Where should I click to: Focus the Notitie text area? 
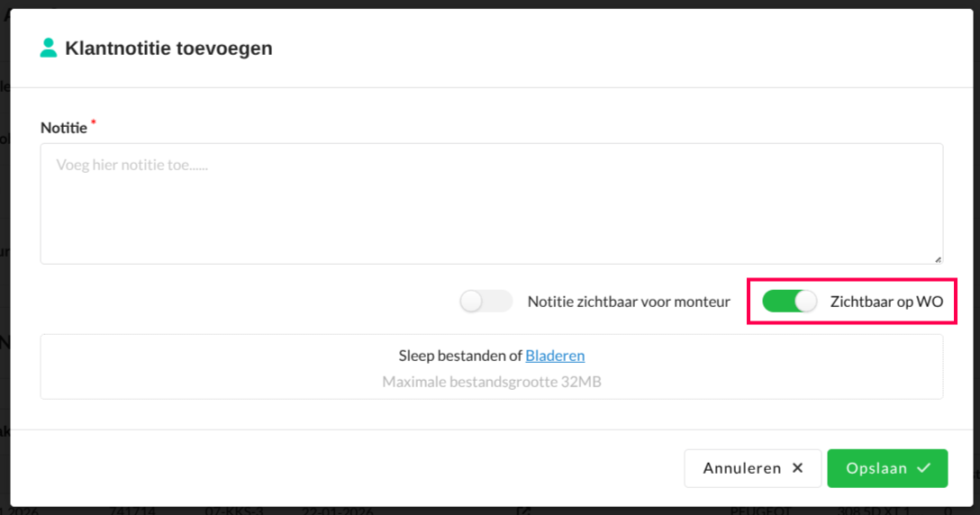(491, 203)
